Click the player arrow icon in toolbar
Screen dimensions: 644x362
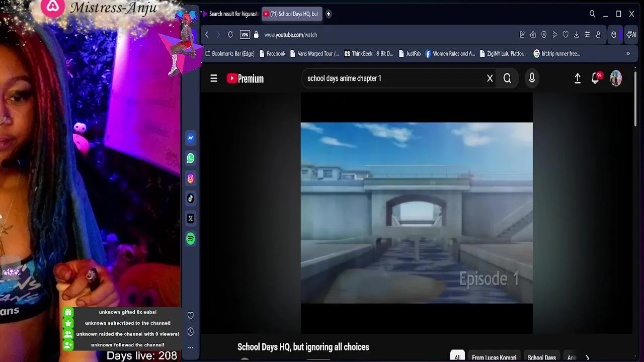(x=555, y=35)
